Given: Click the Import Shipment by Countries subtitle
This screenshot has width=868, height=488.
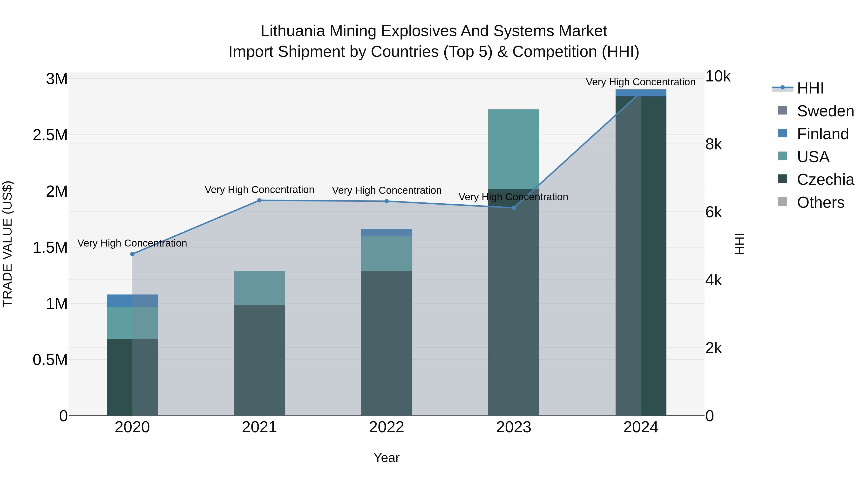Looking at the screenshot, I should tap(434, 52).
